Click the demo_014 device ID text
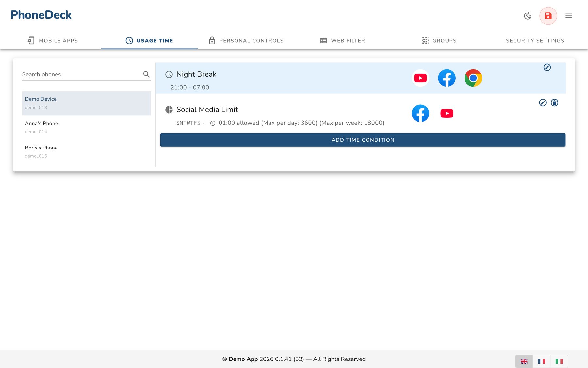Screen dimensions: 588x368 [x=36, y=132]
